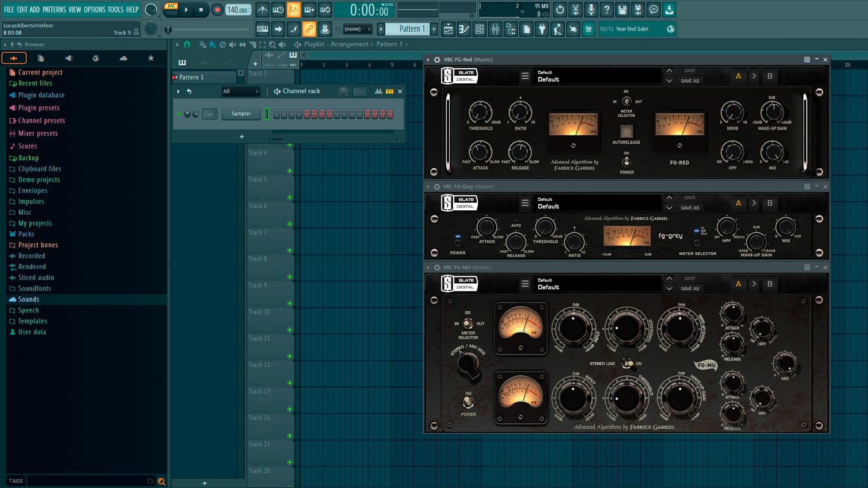Viewport: 868px width, 488px height.
Task: Open the Pattern 1 selector in toolbar
Action: [x=410, y=29]
